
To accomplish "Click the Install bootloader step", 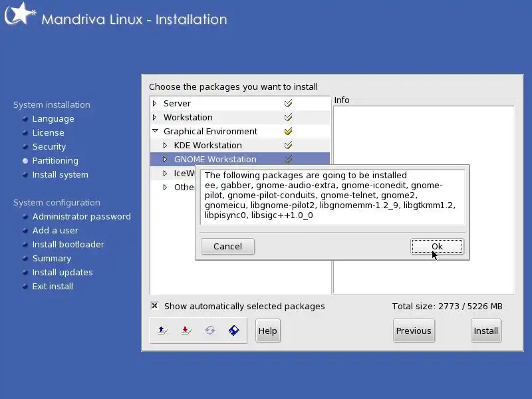I will pyautogui.click(x=68, y=244).
